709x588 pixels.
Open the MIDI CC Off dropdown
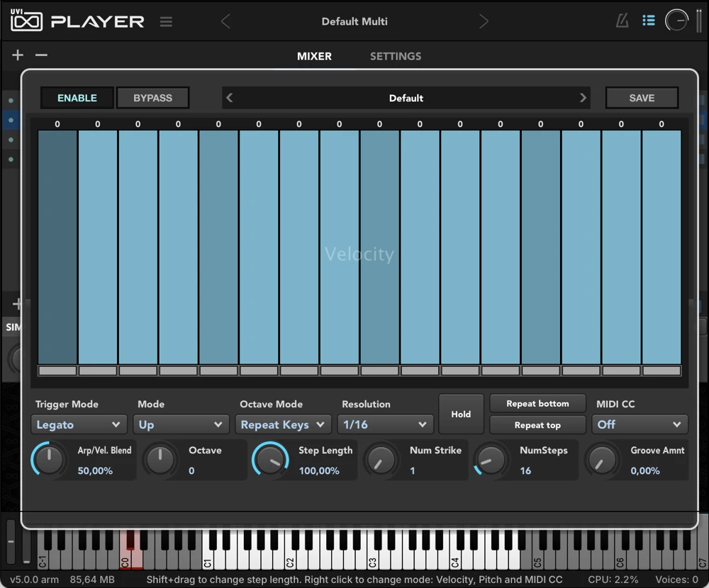(x=640, y=424)
